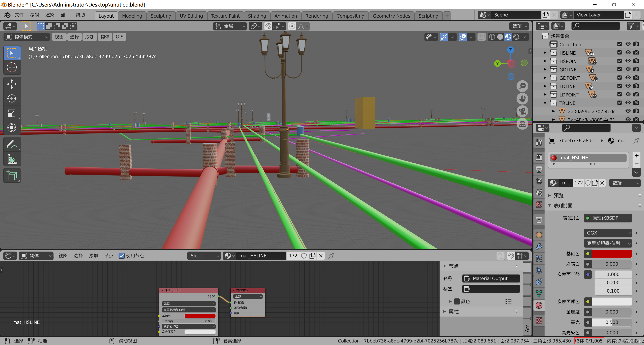
Task: Open the Material properties tab
Action: tap(539, 305)
